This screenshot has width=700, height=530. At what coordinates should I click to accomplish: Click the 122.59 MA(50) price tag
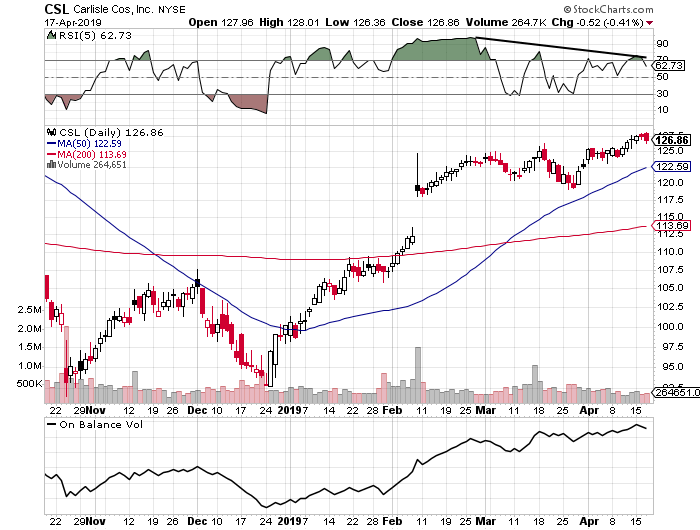click(672, 167)
